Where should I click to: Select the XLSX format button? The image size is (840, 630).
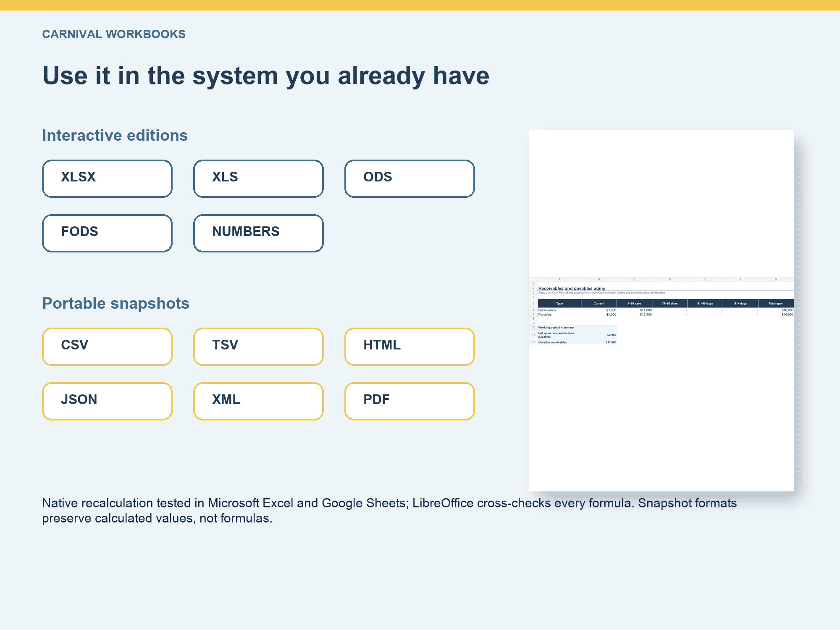[107, 178]
